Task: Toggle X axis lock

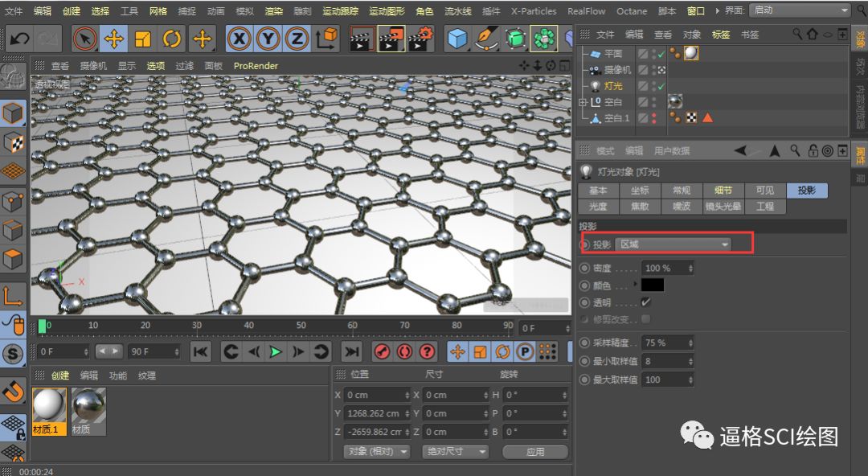Action: (x=240, y=39)
